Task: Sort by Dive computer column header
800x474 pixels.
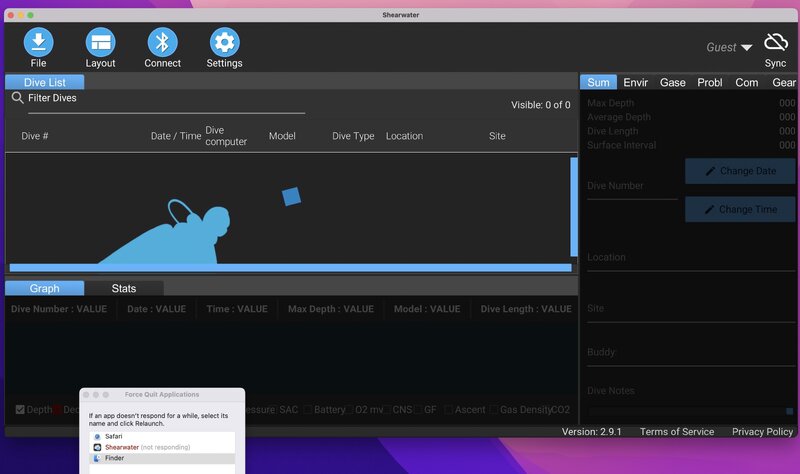Action: point(226,136)
